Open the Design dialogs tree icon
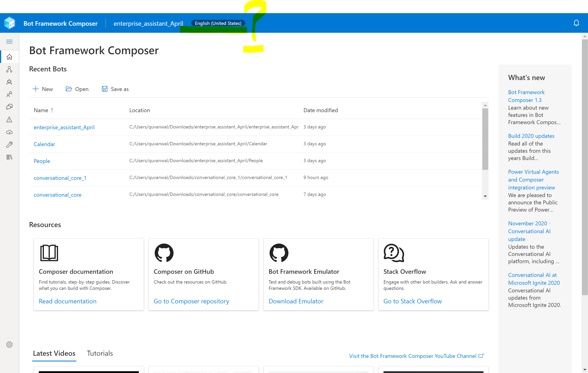Viewport: 588px width, 373px height. pyautogui.click(x=9, y=69)
